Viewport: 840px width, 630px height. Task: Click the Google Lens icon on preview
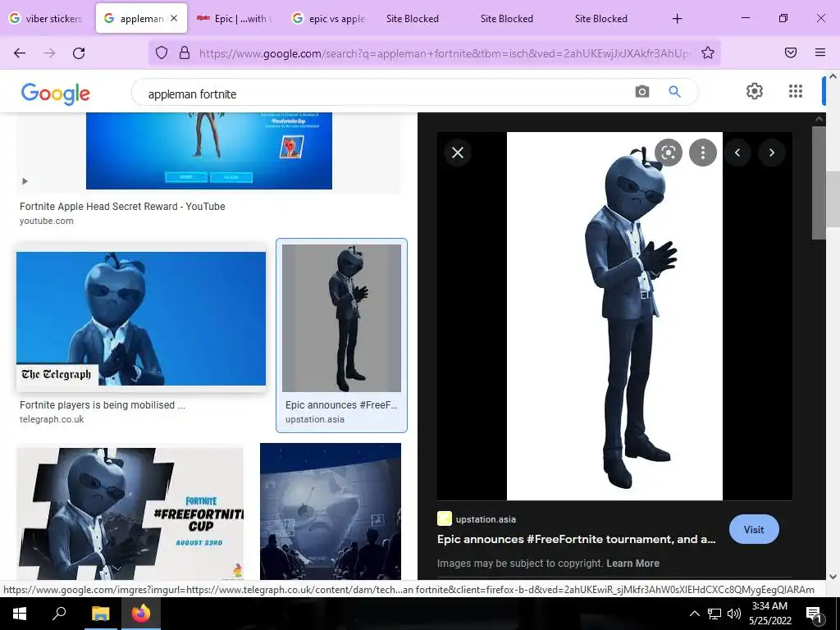669,153
